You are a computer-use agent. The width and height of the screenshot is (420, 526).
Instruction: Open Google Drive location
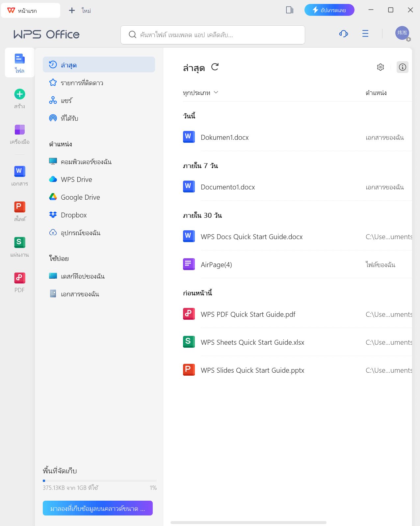(x=80, y=197)
